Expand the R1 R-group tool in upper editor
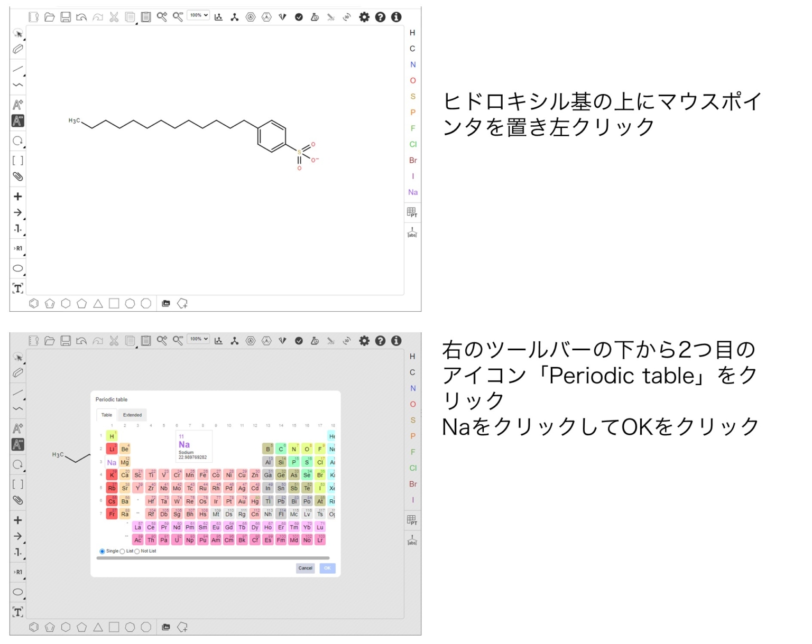812x644 pixels. [x=17, y=248]
